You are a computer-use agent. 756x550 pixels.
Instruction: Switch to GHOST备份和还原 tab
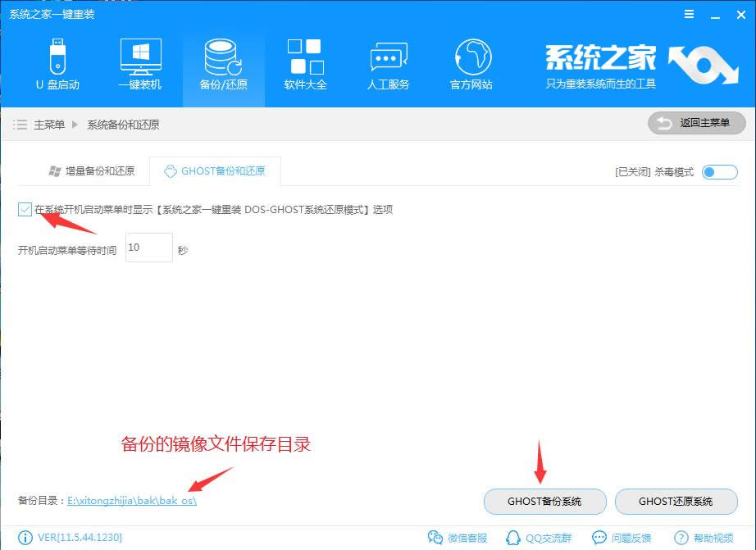point(215,171)
